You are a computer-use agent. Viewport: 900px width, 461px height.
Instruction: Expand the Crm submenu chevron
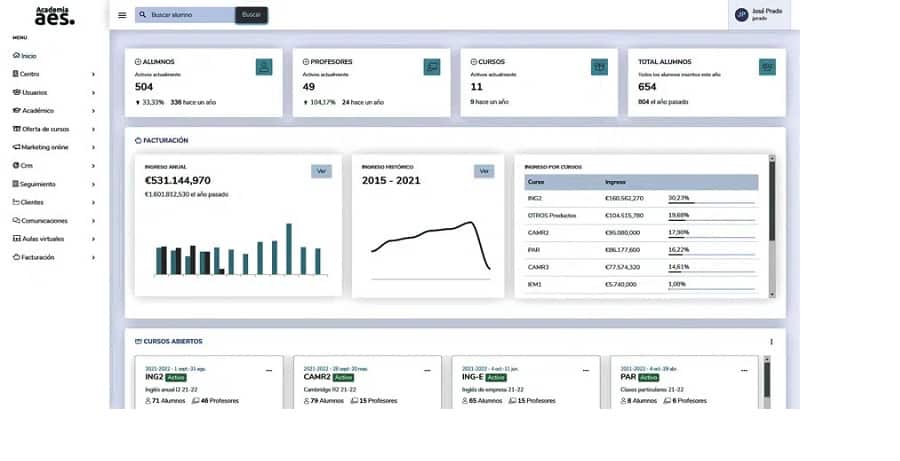click(x=93, y=166)
